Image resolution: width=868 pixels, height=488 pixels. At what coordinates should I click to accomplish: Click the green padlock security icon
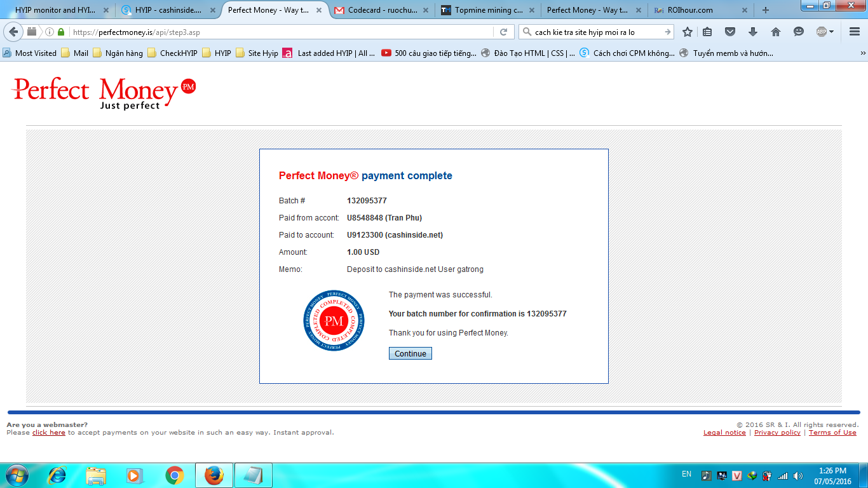pyautogui.click(x=61, y=32)
